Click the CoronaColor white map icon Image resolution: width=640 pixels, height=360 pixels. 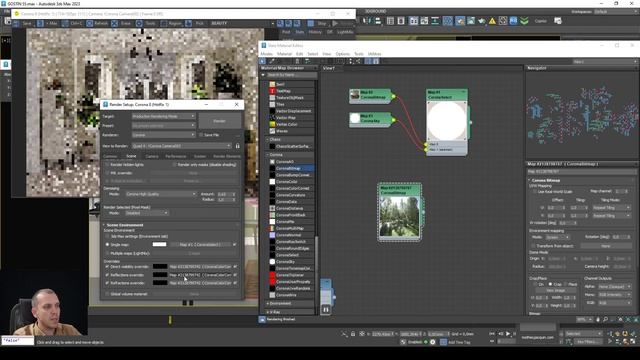[x=272, y=182]
